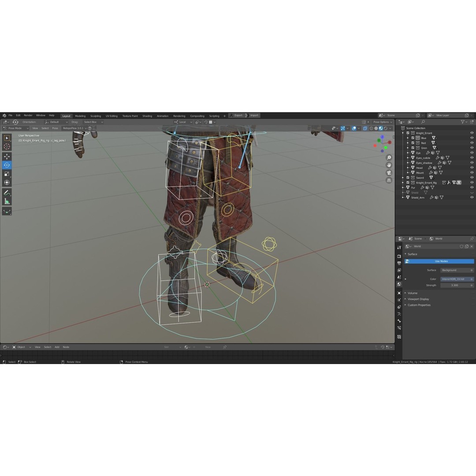Toggle the Use Nodes button

click(439, 261)
